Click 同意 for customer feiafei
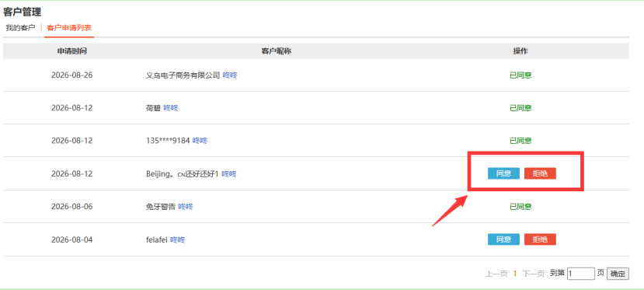Screen dimensions: 644x290 (x=503, y=239)
